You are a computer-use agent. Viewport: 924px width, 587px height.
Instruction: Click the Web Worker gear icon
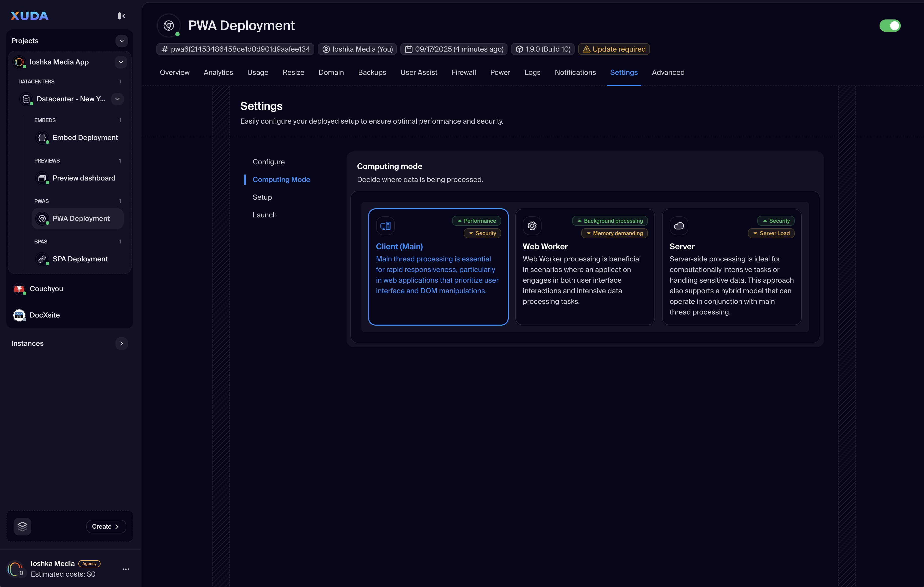(532, 226)
